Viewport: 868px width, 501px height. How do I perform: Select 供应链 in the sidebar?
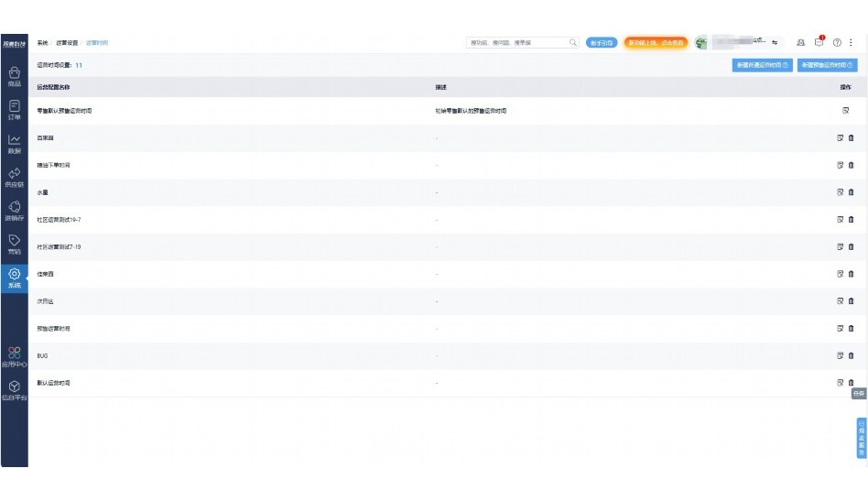coord(14,177)
